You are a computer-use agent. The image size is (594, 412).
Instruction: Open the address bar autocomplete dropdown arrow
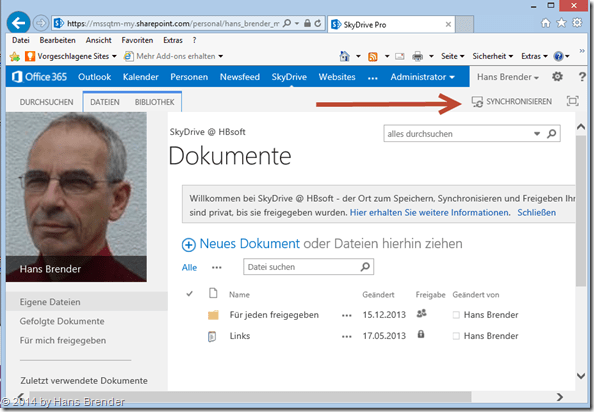[x=297, y=23]
